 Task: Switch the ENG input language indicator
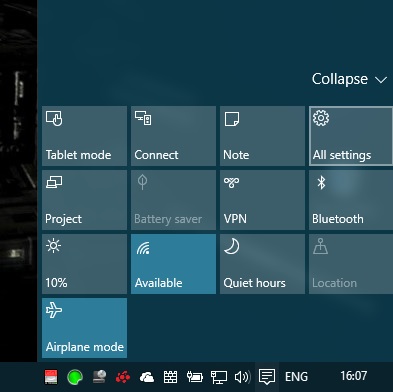(x=296, y=377)
